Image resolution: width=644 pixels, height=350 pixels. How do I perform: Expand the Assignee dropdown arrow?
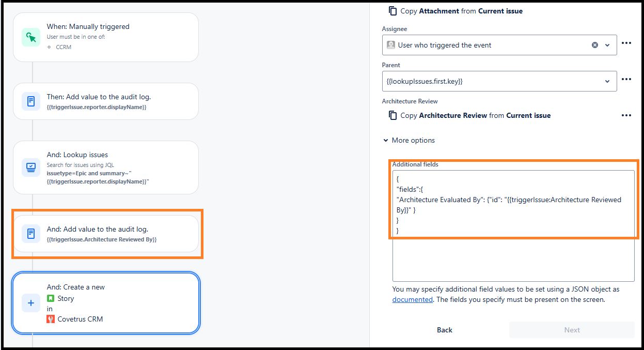tap(608, 45)
